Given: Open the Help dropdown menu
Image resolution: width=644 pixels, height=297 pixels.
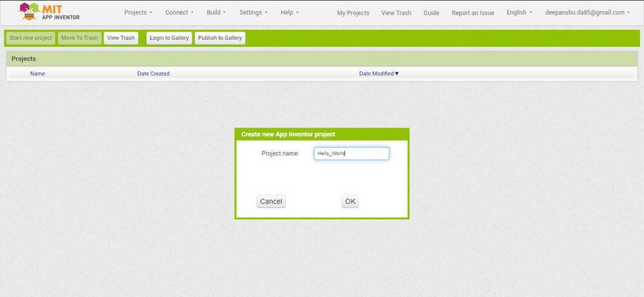Looking at the screenshot, I should [290, 13].
